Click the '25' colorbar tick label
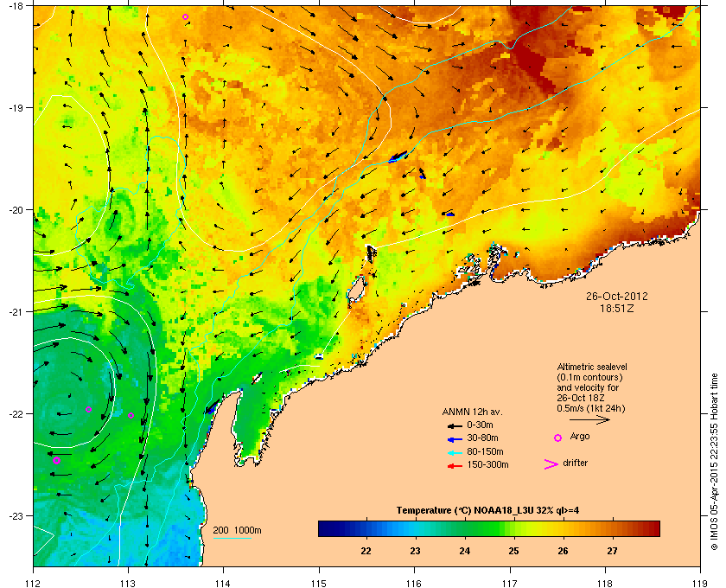This screenshot has width=726, height=588. pyautogui.click(x=513, y=552)
